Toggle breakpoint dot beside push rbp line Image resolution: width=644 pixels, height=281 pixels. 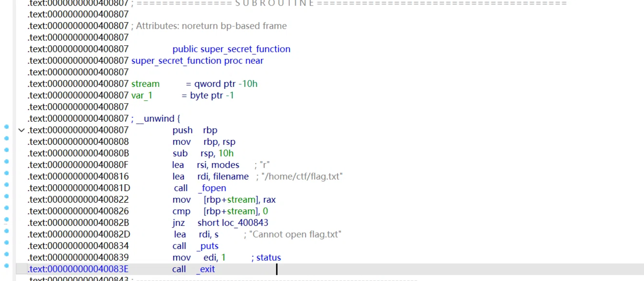(x=6, y=127)
